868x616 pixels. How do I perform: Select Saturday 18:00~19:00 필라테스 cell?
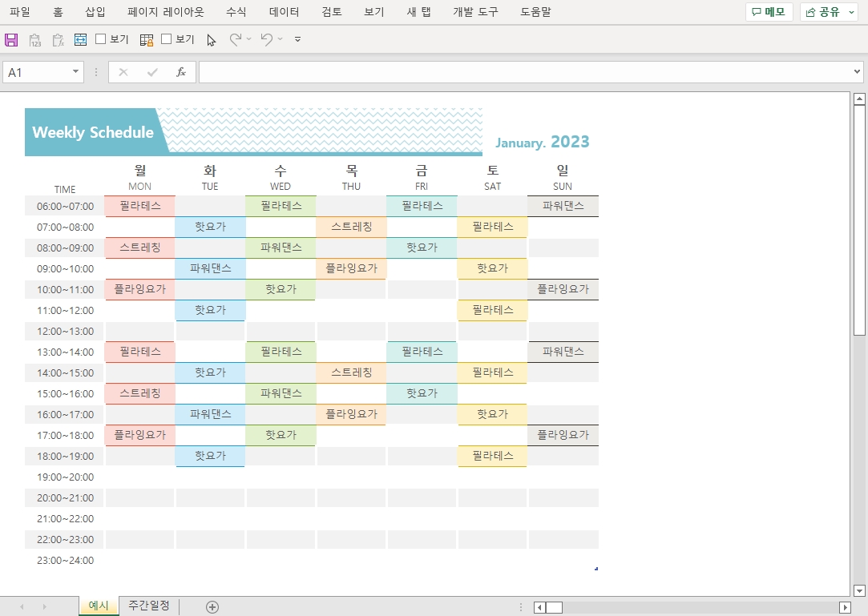(493, 456)
